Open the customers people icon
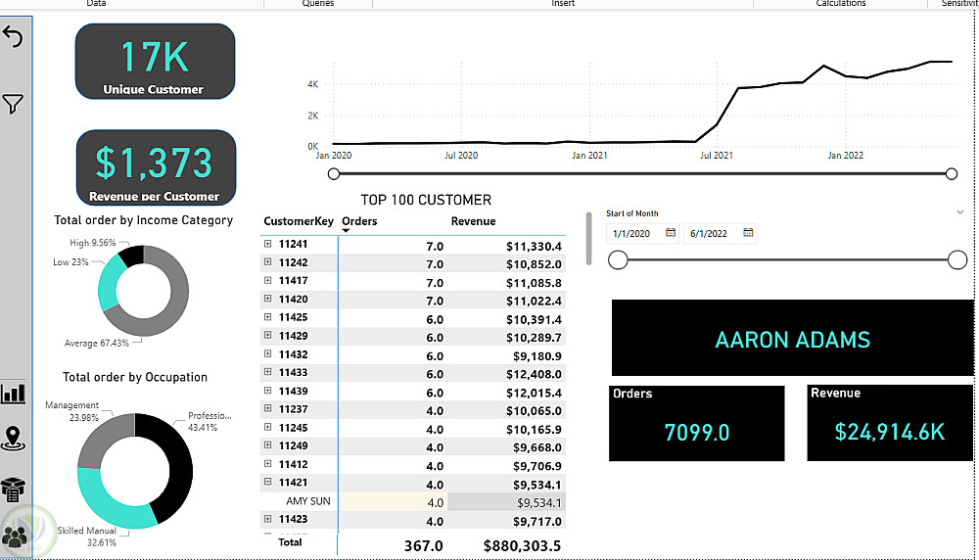Image resolution: width=979 pixels, height=560 pixels. 15,537
